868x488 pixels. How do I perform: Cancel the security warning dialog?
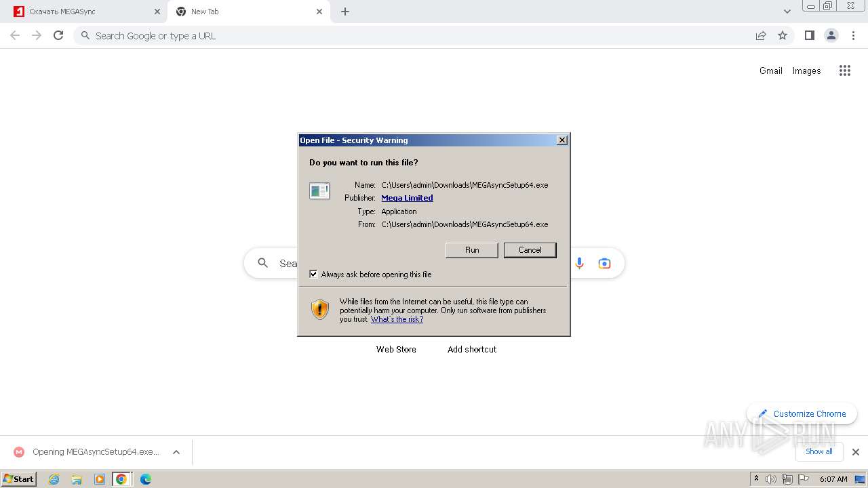click(x=530, y=250)
